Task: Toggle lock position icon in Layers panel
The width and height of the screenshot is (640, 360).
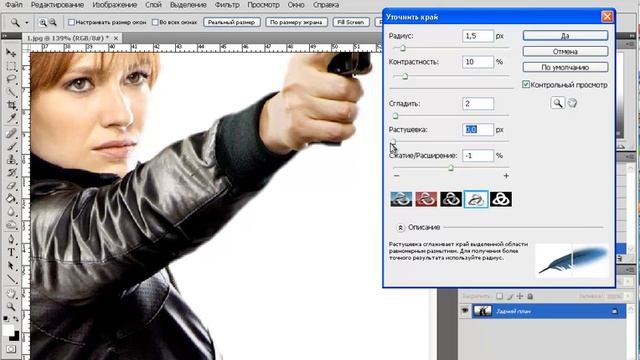Action: coord(520,296)
